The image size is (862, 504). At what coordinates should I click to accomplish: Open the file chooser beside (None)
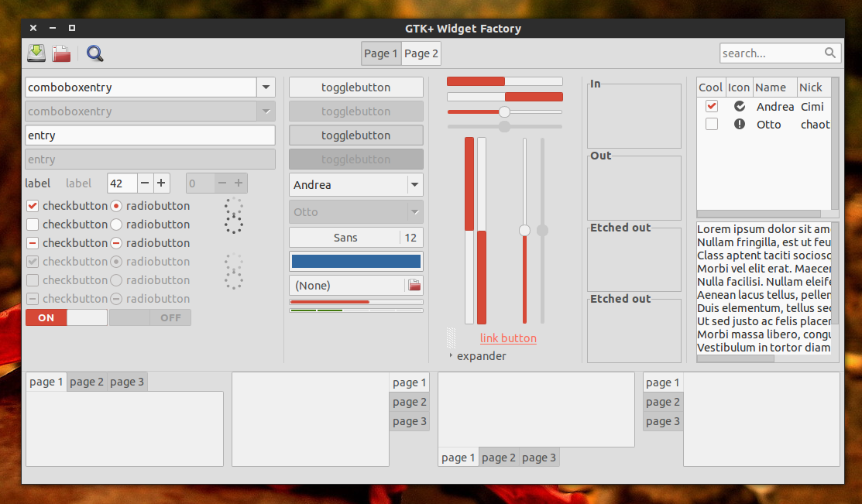tap(414, 285)
